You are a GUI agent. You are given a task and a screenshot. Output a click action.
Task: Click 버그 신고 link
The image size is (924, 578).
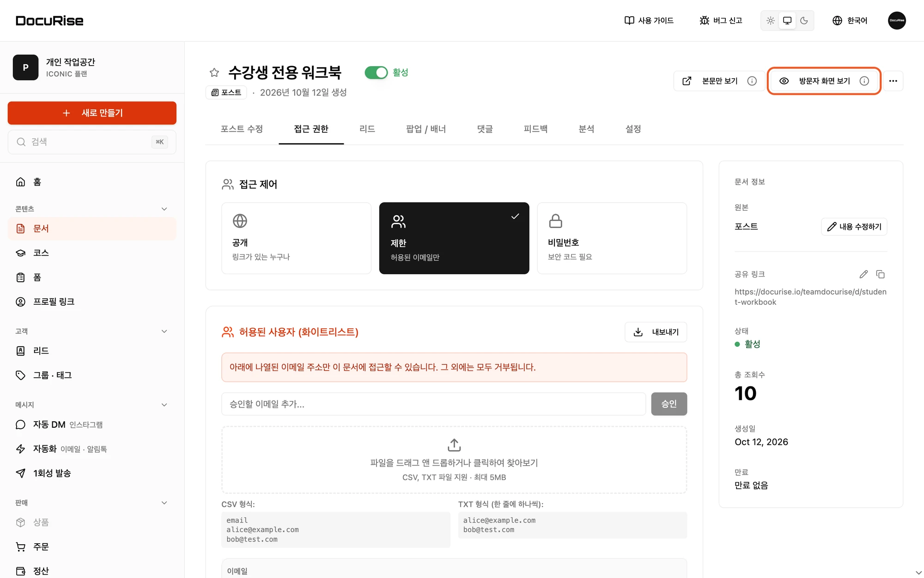[x=721, y=20]
